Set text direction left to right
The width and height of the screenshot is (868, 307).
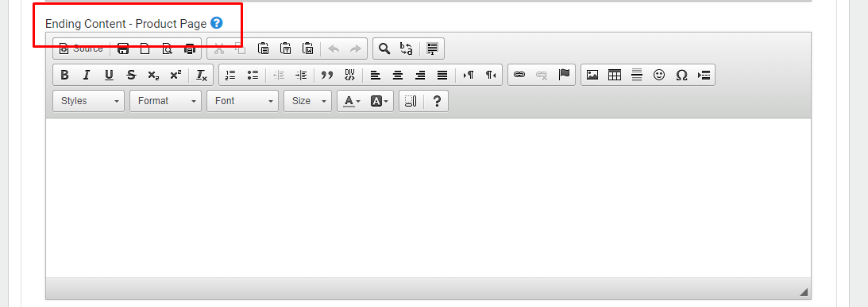pos(469,75)
